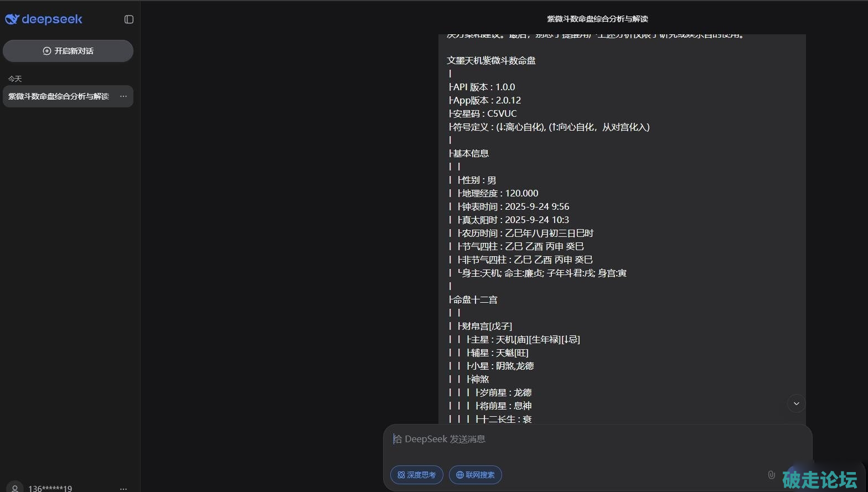
Task: Open account 136******19 profile
Action: pos(50,488)
